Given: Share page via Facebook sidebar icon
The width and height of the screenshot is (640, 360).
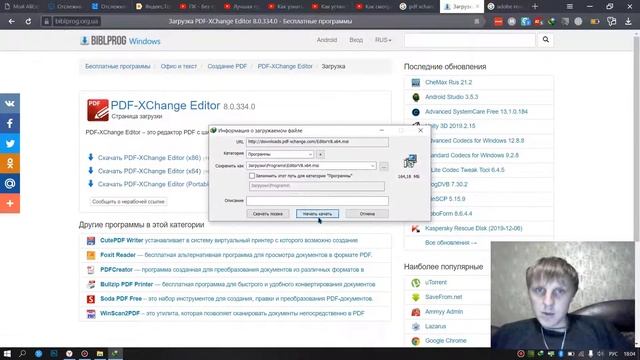Looking at the screenshot, I should (x=10, y=123).
